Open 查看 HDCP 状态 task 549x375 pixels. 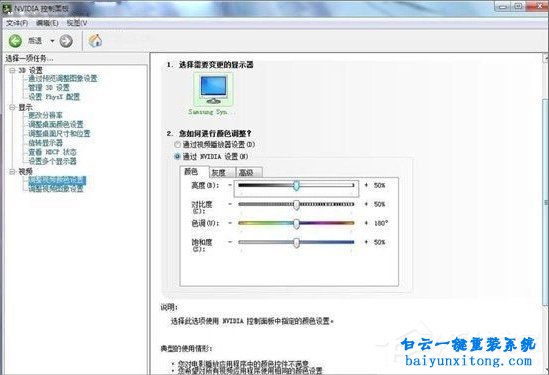click(52, 152)
